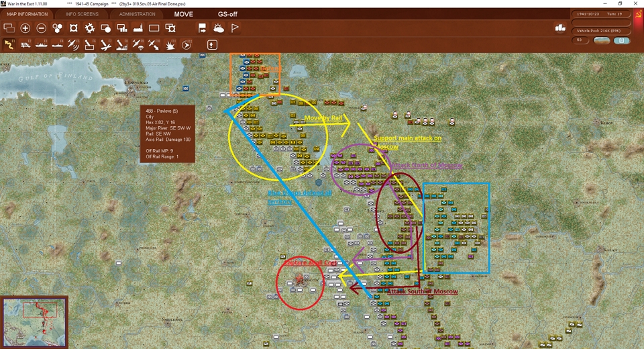644x349 pixels.
Task: Zoom out the map with minus icon
Action: 41,28
